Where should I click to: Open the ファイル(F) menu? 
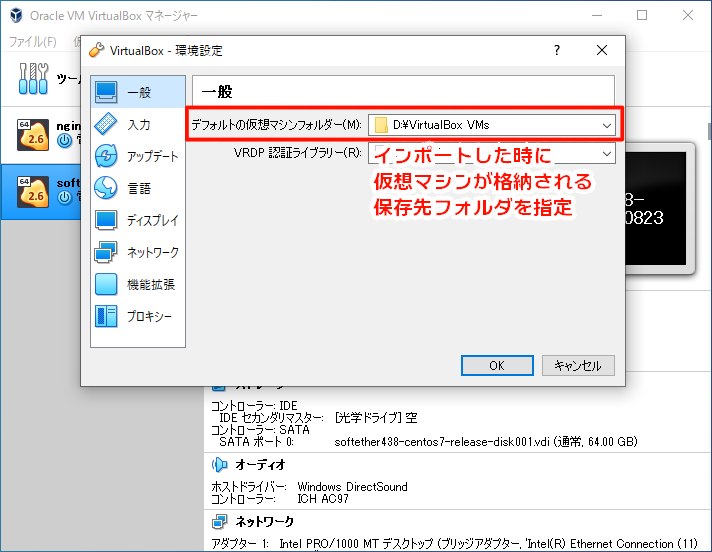[33, 42]
